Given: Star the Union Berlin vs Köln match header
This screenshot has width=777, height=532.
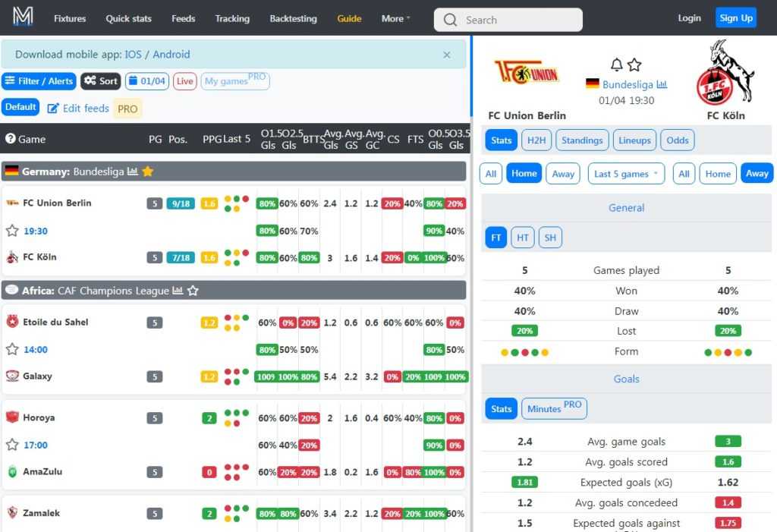Looking at the screenshot, I should pyautogui.click(x=635, y=65).
